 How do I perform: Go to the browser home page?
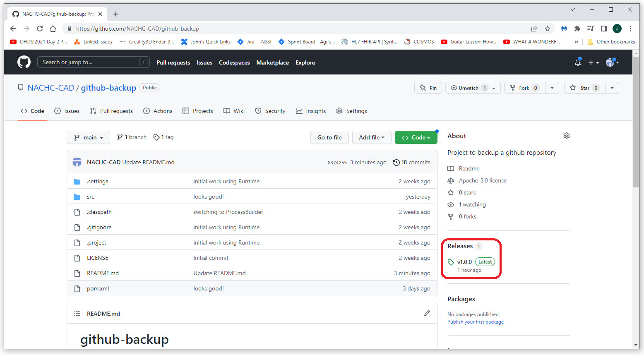53,29
